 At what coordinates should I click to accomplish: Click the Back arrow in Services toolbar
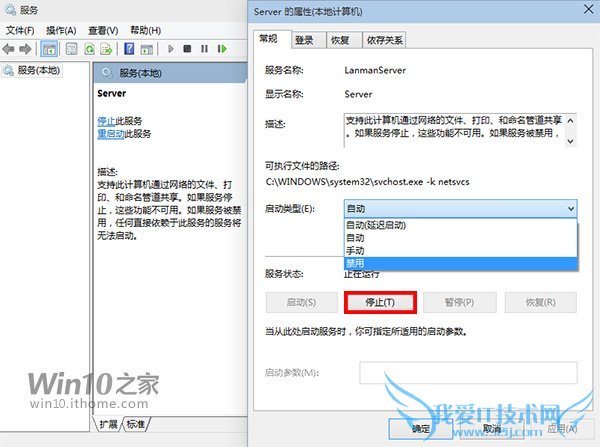pyautogui.click(x=8, y=49)
